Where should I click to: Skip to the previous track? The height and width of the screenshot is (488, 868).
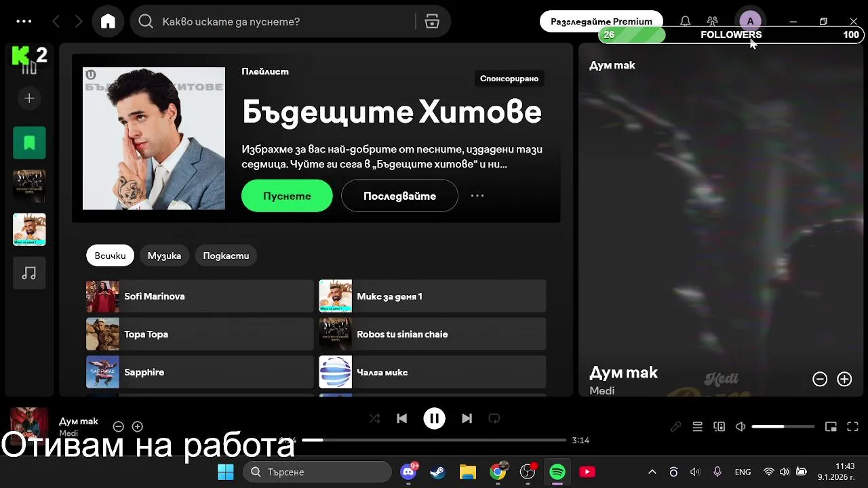point(402,419)
